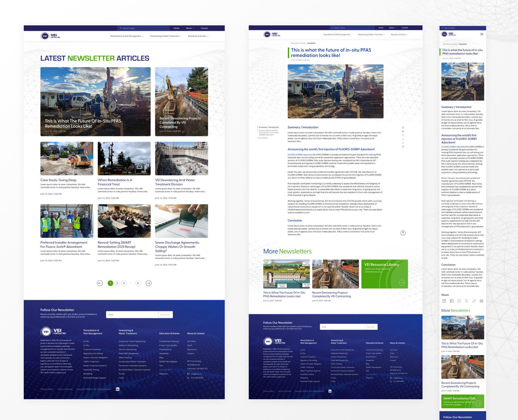Click Instagram icon under Share heading
This screenshot has height=420, width=518.
(x=459, y=301)
